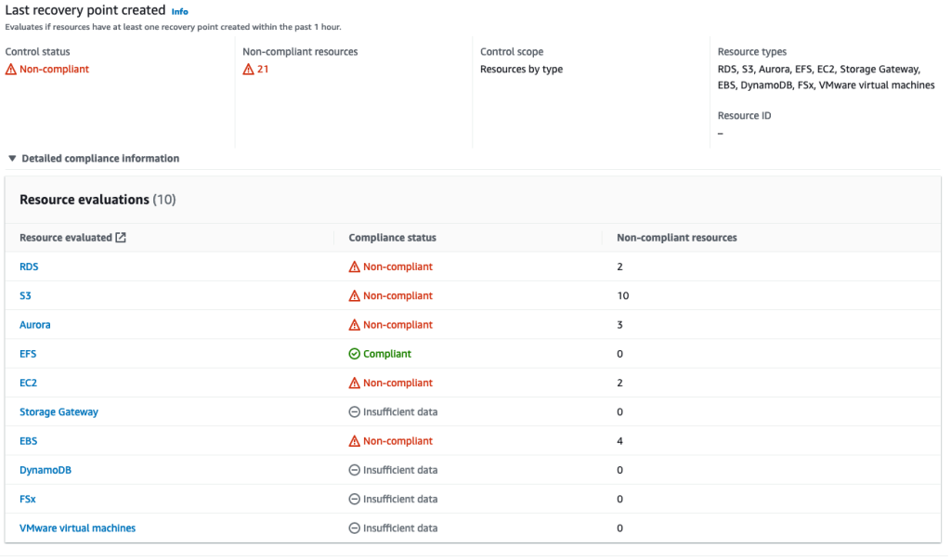
Task: Open the EC2 resource link
Action: pyautogui.click(x=28, y=382)
